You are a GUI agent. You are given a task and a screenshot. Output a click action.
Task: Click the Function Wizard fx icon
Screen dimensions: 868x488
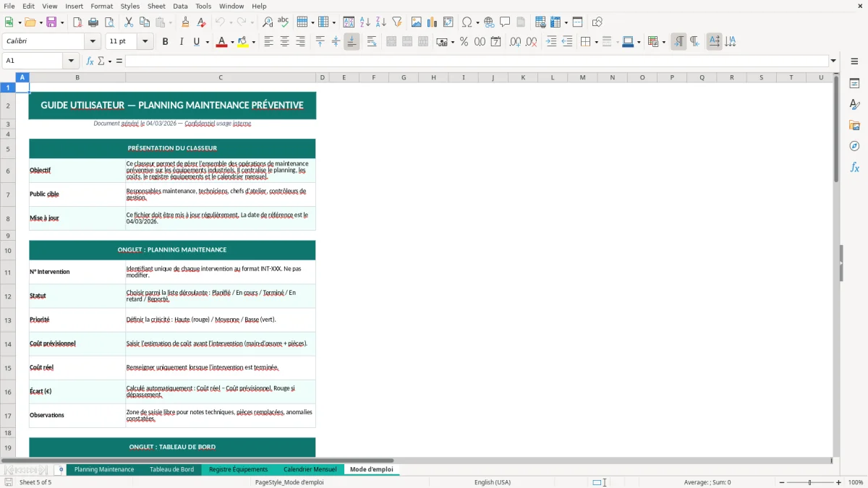(90, 61)
